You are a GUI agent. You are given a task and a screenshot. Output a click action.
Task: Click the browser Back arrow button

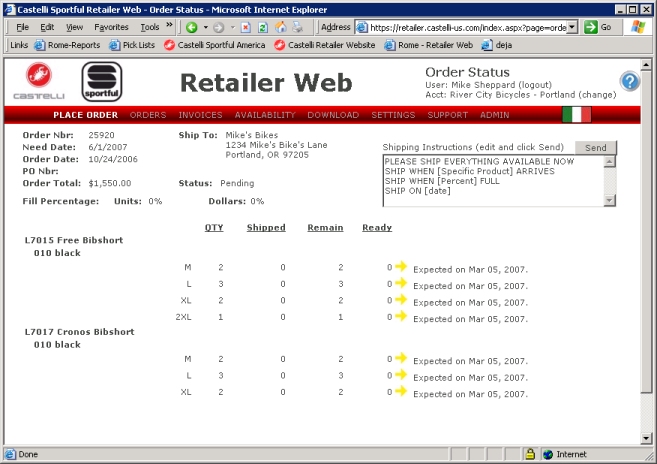coord(192,27)
